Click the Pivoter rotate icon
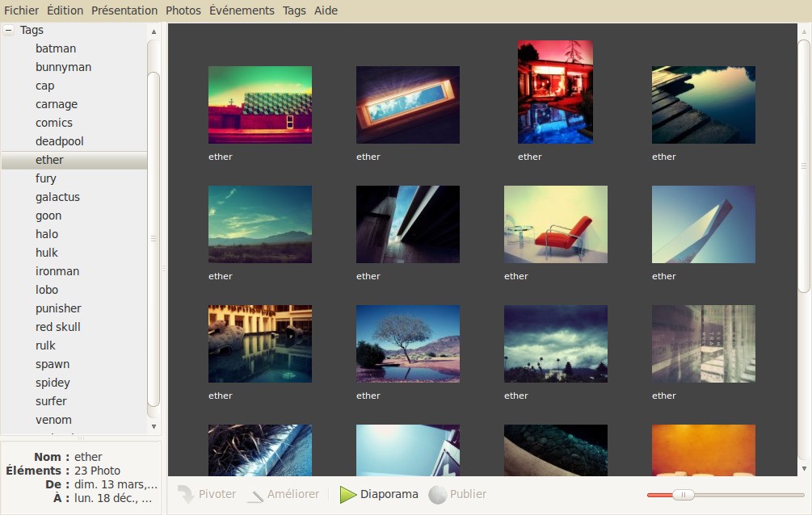The height and width of the screenshot is (515, 812). 185,494
